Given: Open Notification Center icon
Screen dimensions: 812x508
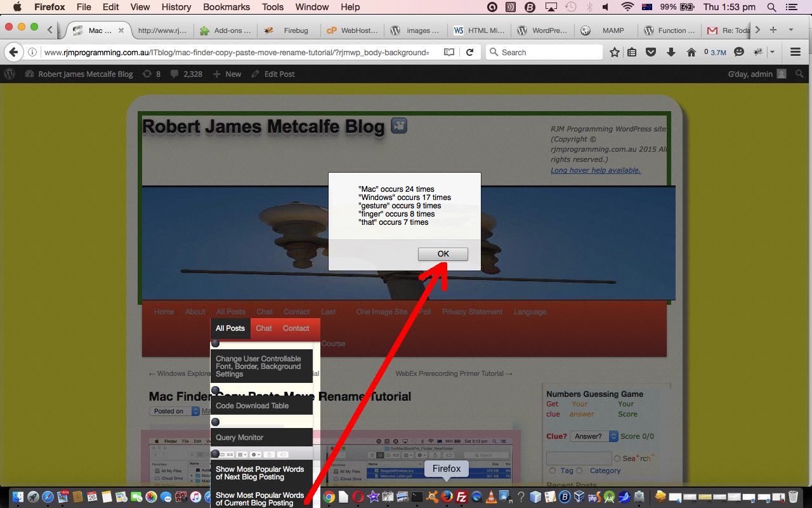Looking at the screenshot, I should tap(791, 7).
